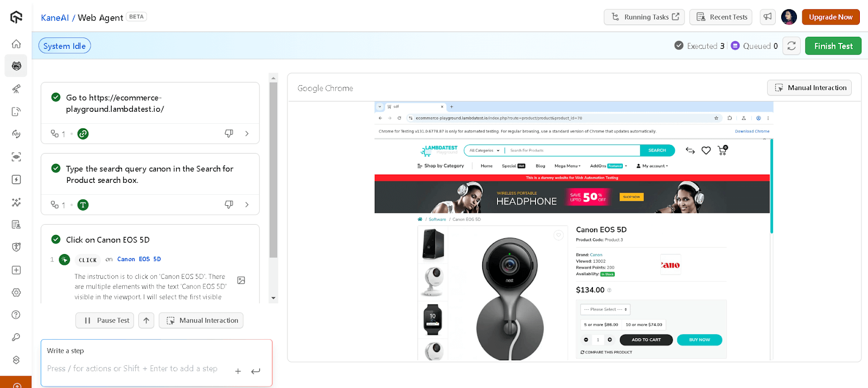This screenshot has height=388, width=868.
Task: Open the Special menu item
Action: 513,166
